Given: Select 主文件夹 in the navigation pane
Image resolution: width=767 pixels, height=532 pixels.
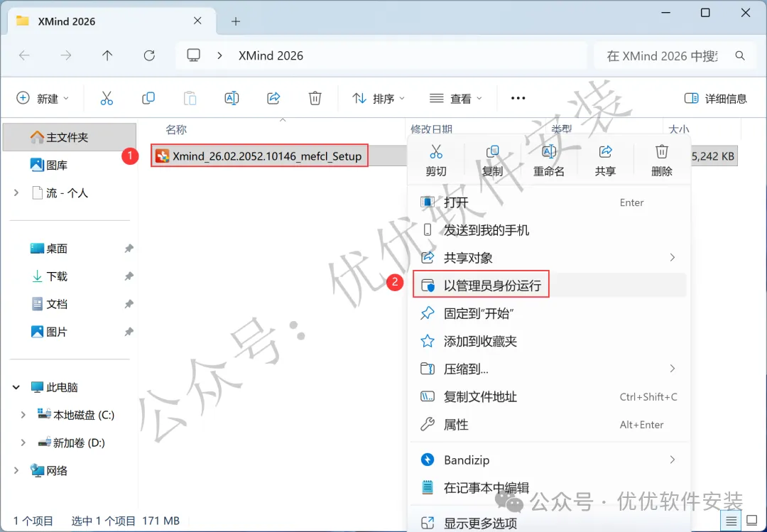Looking at the screenshot, I should [x=70, y=137].
